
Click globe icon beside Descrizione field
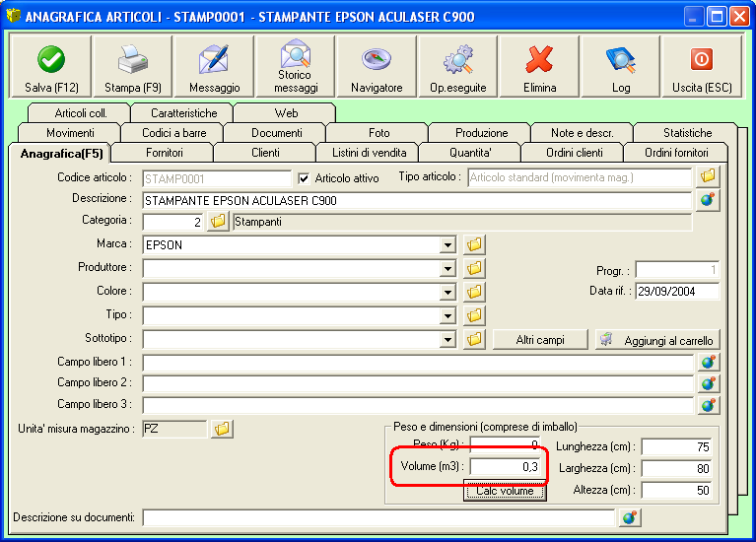[708, 200]
